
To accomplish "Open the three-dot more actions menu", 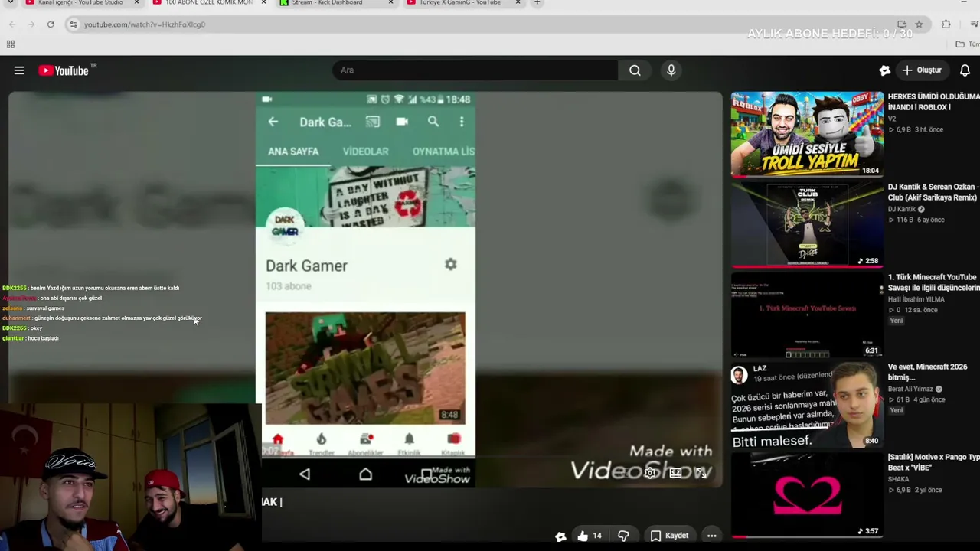I will point(711,536).
